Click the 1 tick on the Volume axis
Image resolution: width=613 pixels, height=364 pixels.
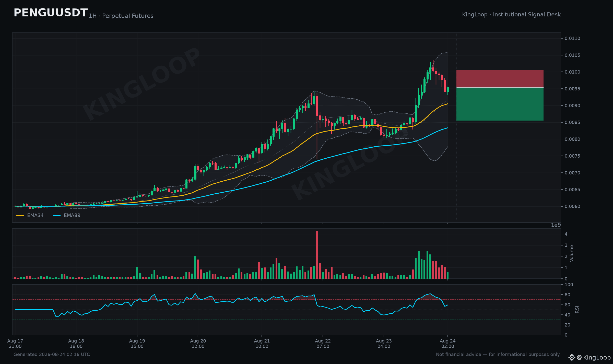pyautogui.click(x=566, y=268)
